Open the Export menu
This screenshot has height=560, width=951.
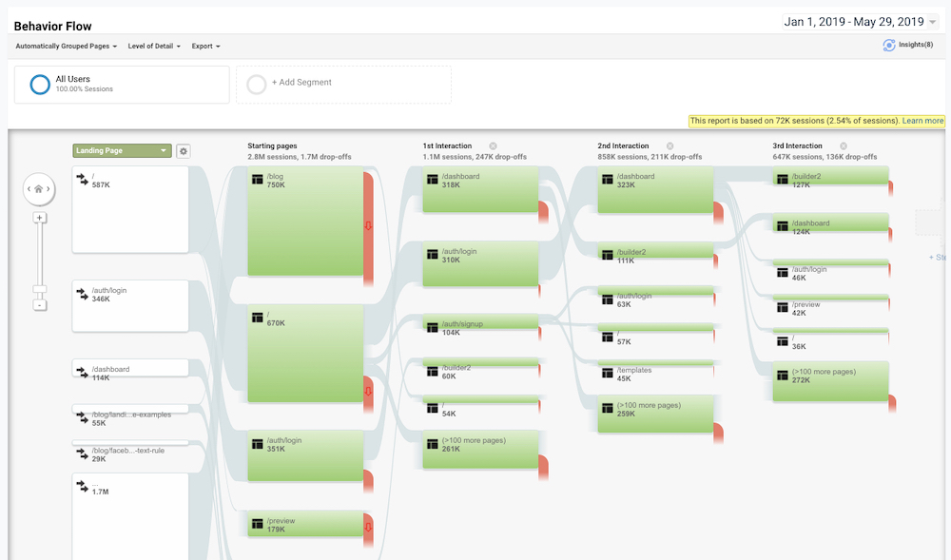pos(205,45)
